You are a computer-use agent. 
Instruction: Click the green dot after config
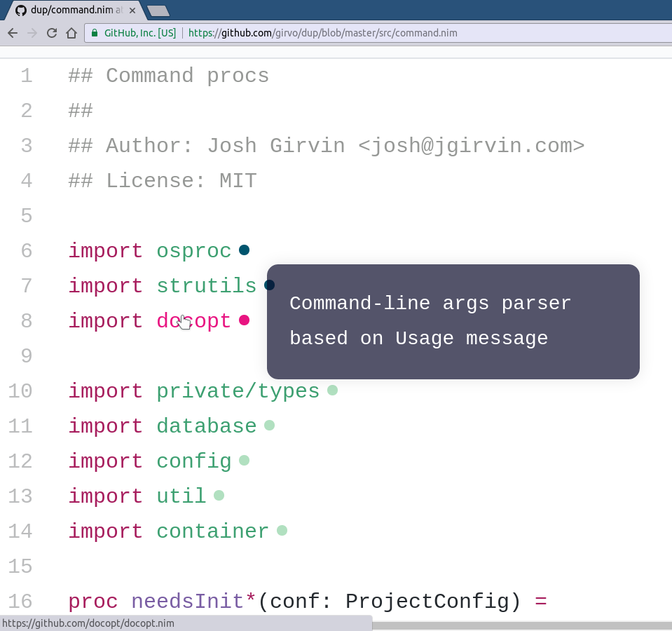click(x=245, y=461)
